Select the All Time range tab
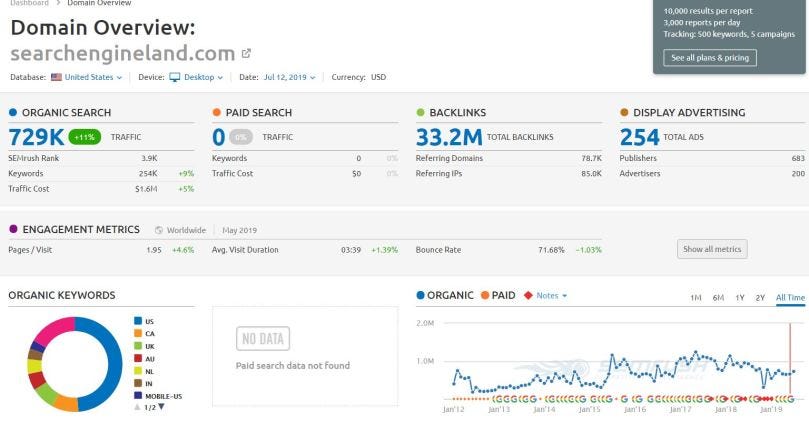This screenshot has width=809, height=423. coord(790,298)
